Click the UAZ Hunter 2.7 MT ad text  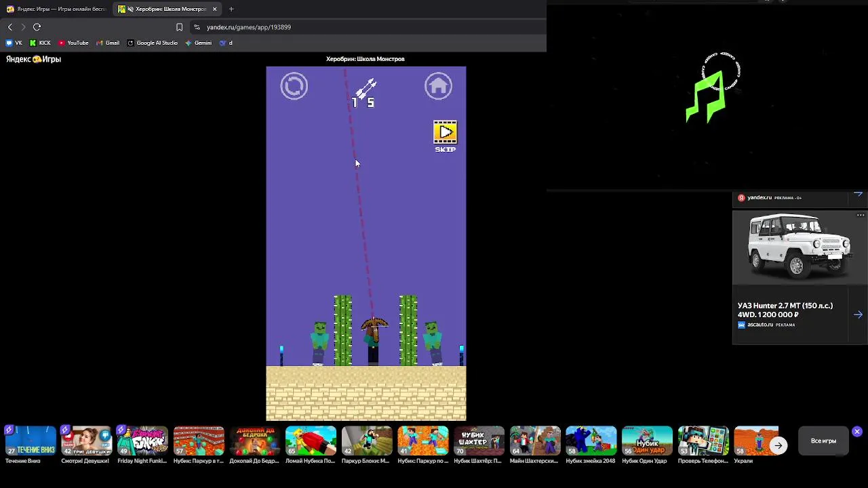[x=785, y=310]
